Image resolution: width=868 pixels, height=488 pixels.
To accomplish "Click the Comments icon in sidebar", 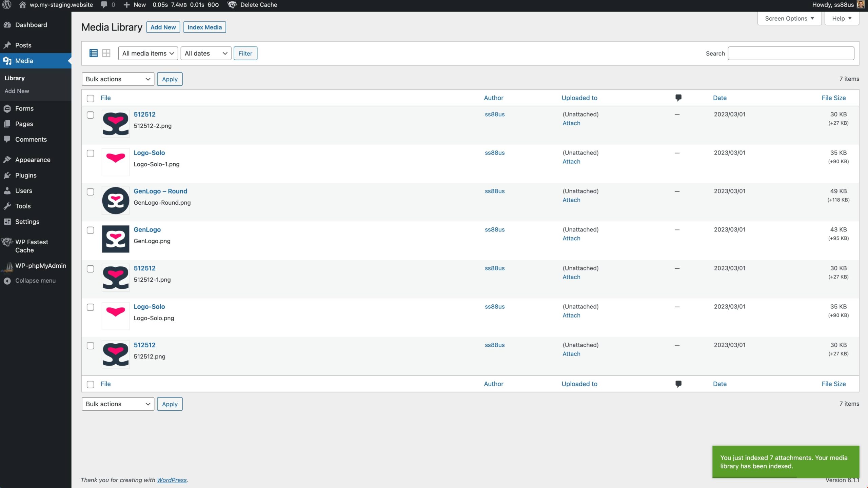I will click(x=7, y=139).
